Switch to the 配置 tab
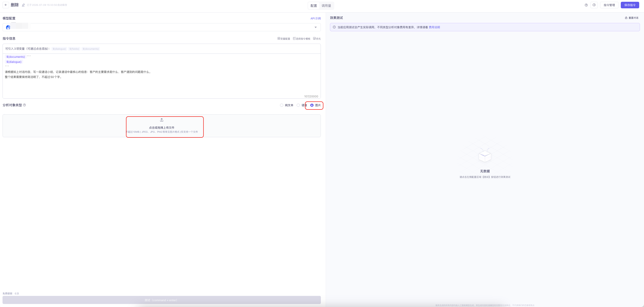Screen dimensions: 644x307 314,6
